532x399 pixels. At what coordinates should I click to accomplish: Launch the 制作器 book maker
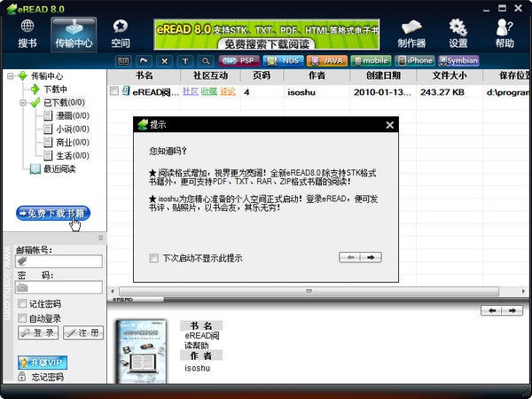[411, 34]
